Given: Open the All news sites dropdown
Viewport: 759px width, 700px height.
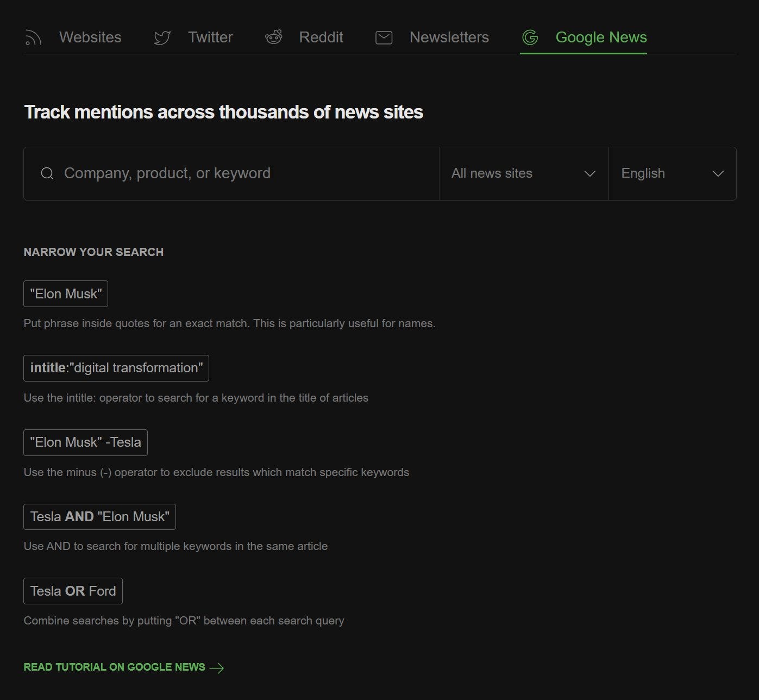Looking at the screenshot, I should (x=524, y=173).
